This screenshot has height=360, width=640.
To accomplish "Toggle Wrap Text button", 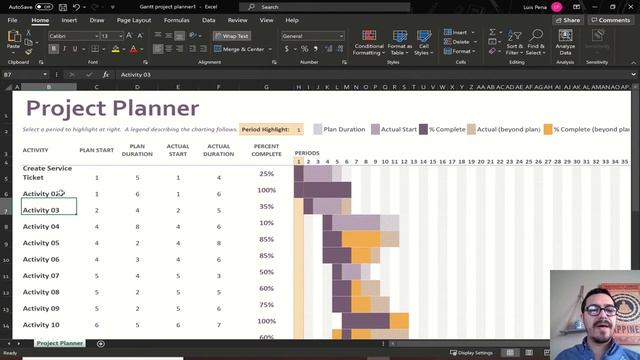I will pos(232,36).
